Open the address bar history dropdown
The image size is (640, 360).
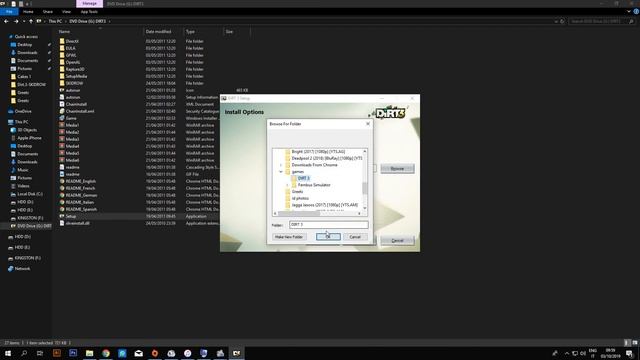(x=556, y=21)
